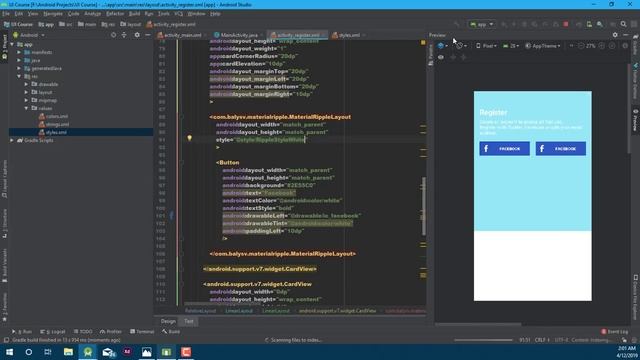The width and height of the screenshot is (640, 360).
Task: Toggle the Preview side tool window tab
Action: click(x=636, y=120)
